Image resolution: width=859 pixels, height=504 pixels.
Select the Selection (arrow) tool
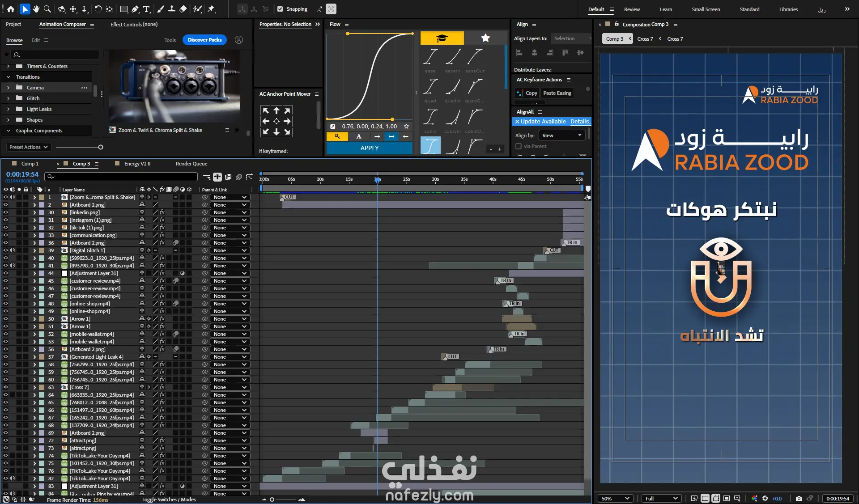(25, 9)
